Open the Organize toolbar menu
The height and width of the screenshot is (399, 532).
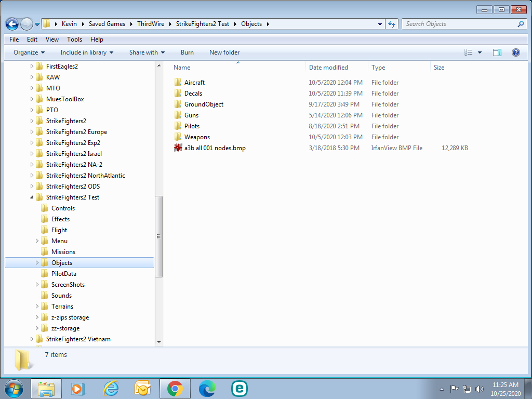(29, 52)
